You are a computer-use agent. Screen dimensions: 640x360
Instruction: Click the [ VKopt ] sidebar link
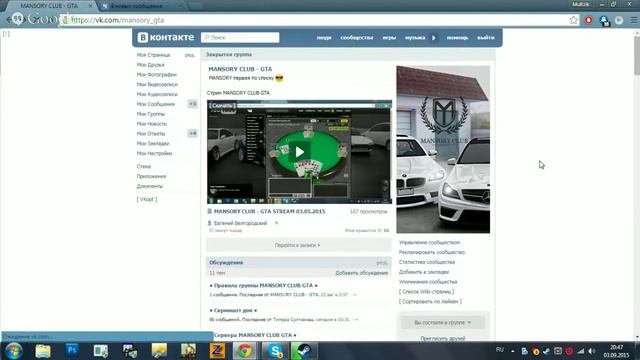(147, 199)
